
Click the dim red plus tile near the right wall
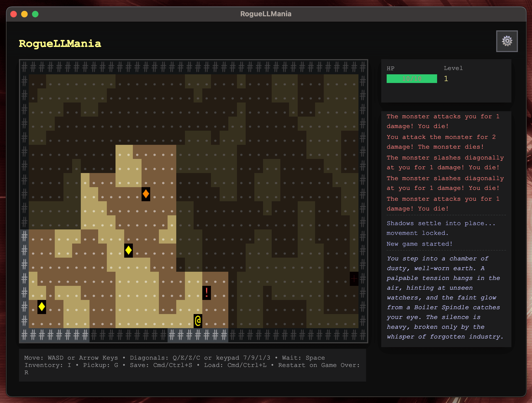click(354, 279)
